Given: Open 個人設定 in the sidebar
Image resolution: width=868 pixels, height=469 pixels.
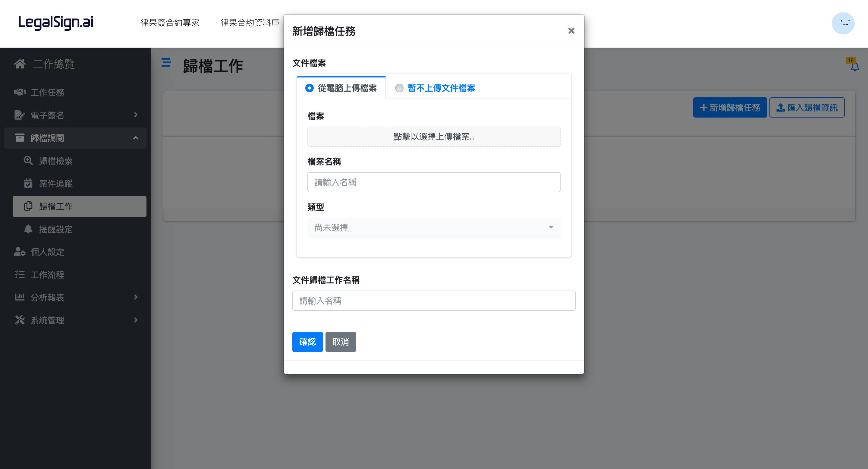Looking at the screenshot, I should [75, 251].
